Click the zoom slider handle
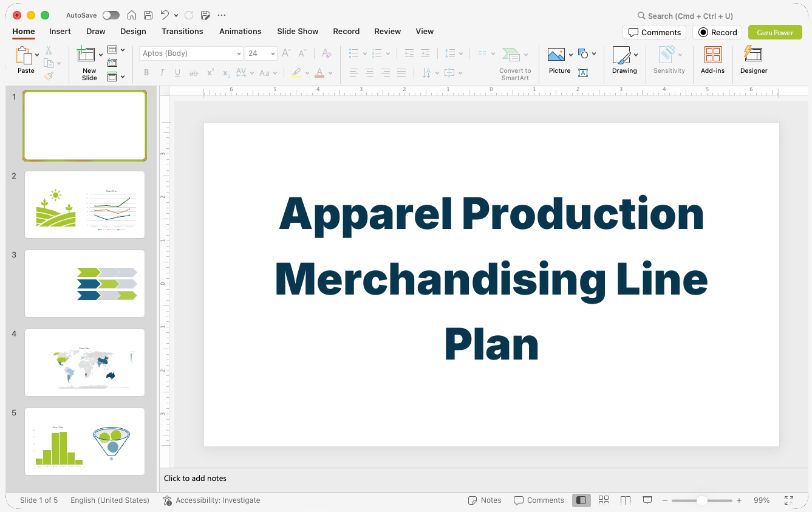Screen dimensions: 812x512 tap(701, 500)
